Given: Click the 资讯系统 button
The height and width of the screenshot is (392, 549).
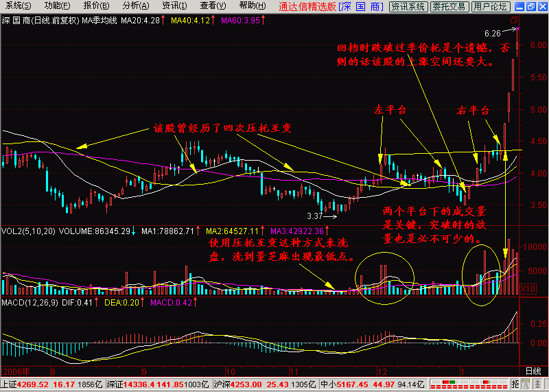Looking at the screenshot, I should point(408,6).
